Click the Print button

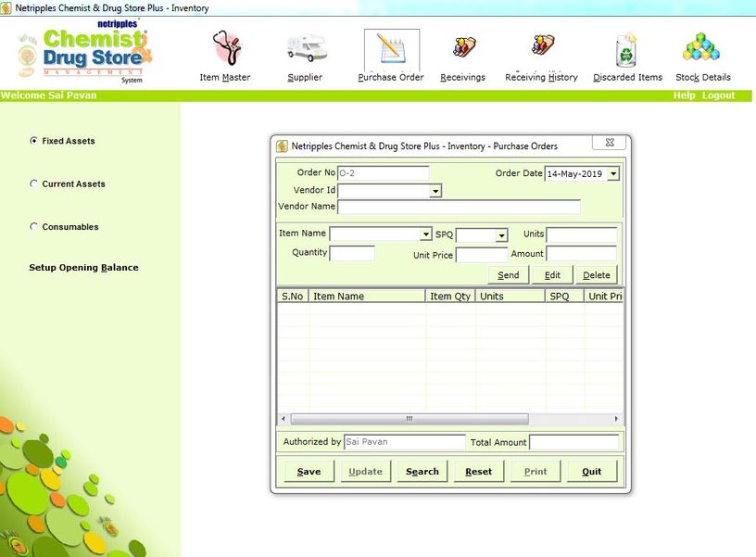[535, 471]
